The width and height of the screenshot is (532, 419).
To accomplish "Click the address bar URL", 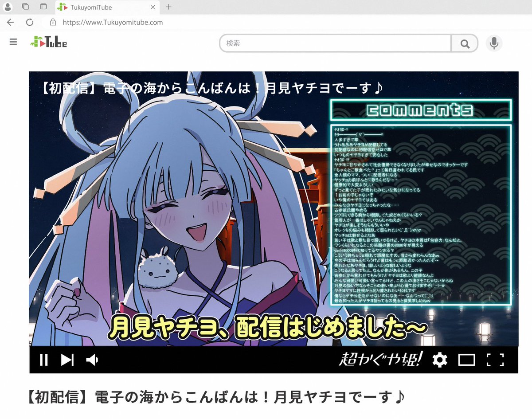I will pos(113,22).
